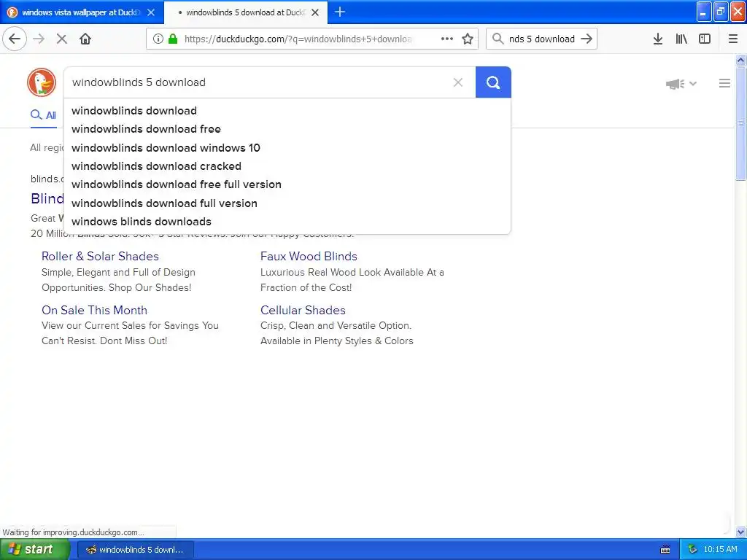Switch to windows vista wallpaper tab

(x=82, y=12)
